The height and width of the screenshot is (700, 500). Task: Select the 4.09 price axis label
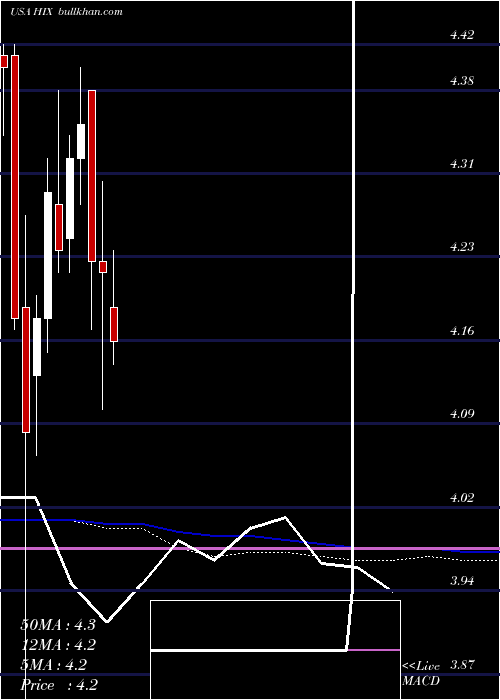click(x=462, y=414)
